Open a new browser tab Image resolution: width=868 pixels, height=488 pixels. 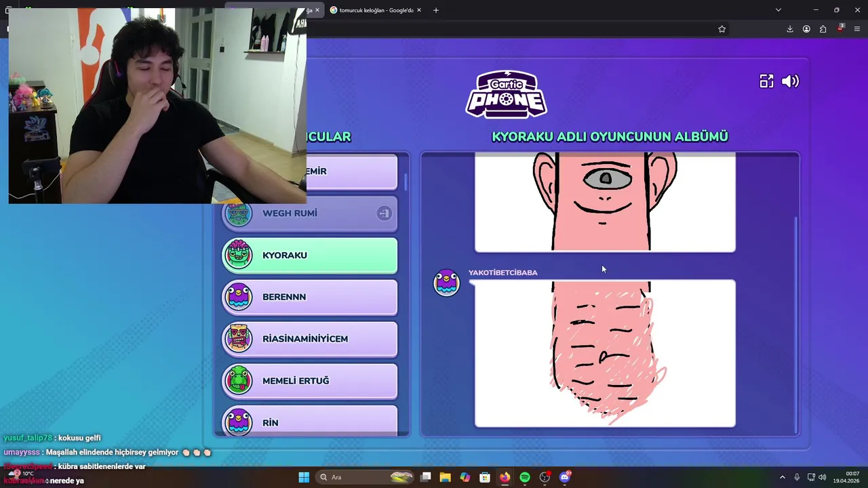point(435,10)
